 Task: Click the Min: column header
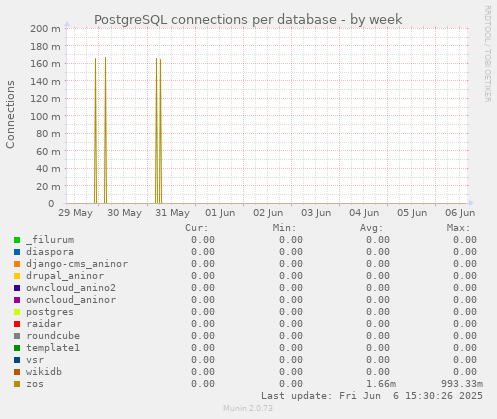(284, 228)
